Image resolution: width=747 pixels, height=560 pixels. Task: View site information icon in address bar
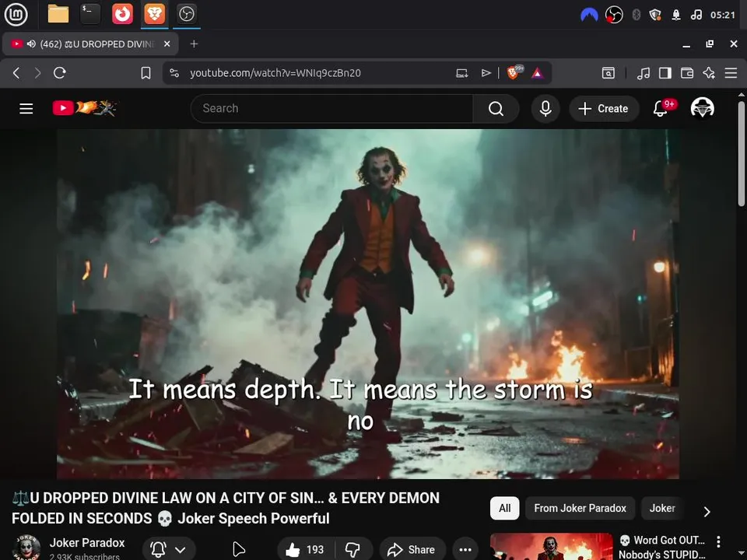174,73
